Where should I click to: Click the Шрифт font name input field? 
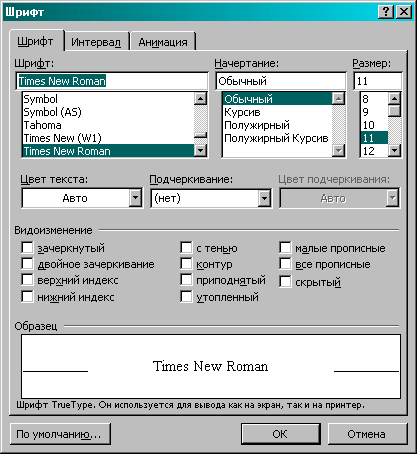(x=112, y=81)
